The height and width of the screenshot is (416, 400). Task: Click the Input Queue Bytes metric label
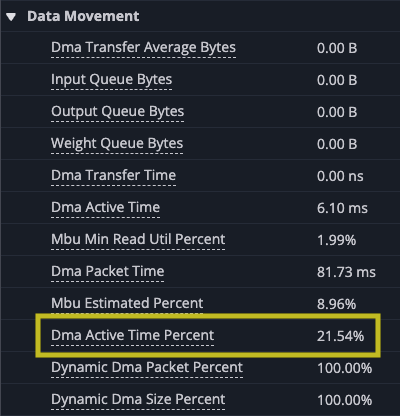111,80
